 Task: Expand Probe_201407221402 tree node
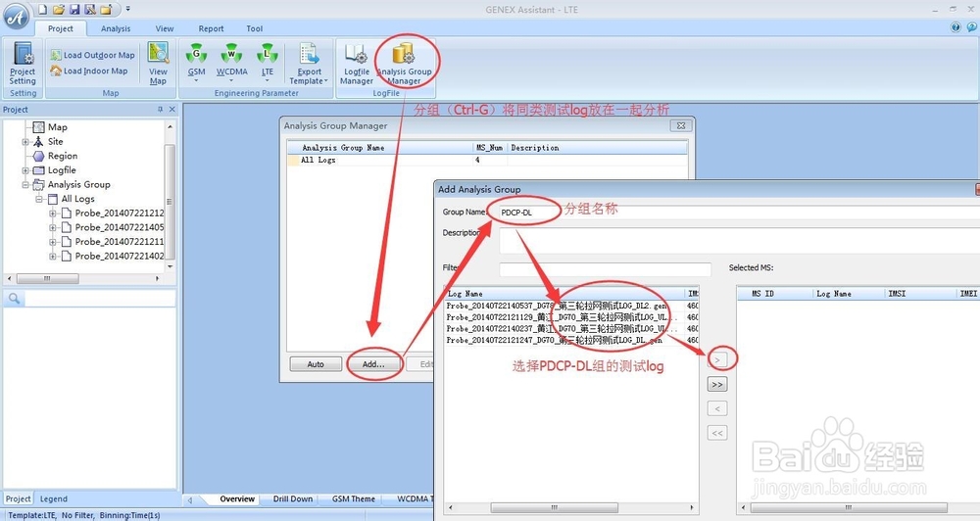pyautogui.click(x=53, y=257)
